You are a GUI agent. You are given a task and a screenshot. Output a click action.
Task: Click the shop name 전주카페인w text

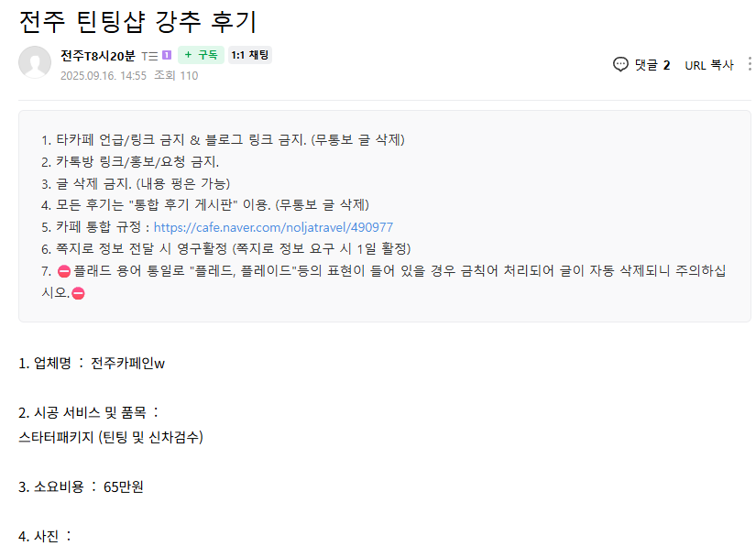point(127,364)
